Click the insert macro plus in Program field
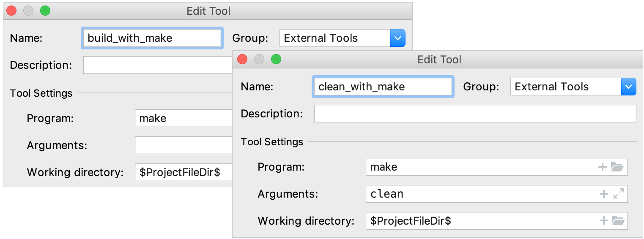 [603, 167]
